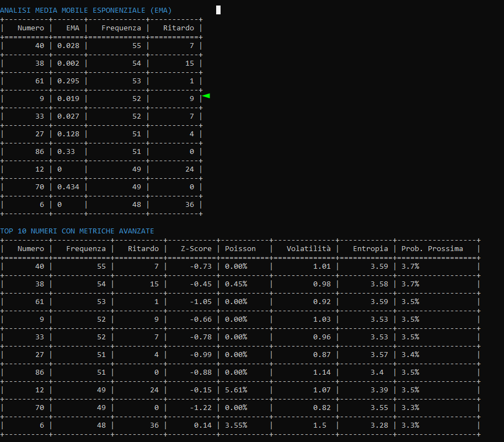Select EMA value 0.027
Viewport: 504px width, 442px height.
(x=68, y=116)
